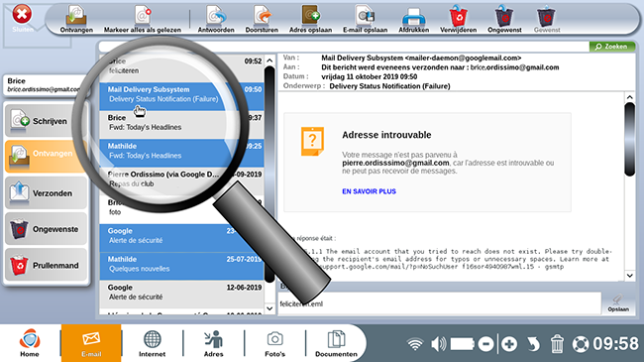Open the Verzonden folder
Image resolution: width=644 pixels, height=362 pixels.
pyautogui.click(x=46, y=192)
